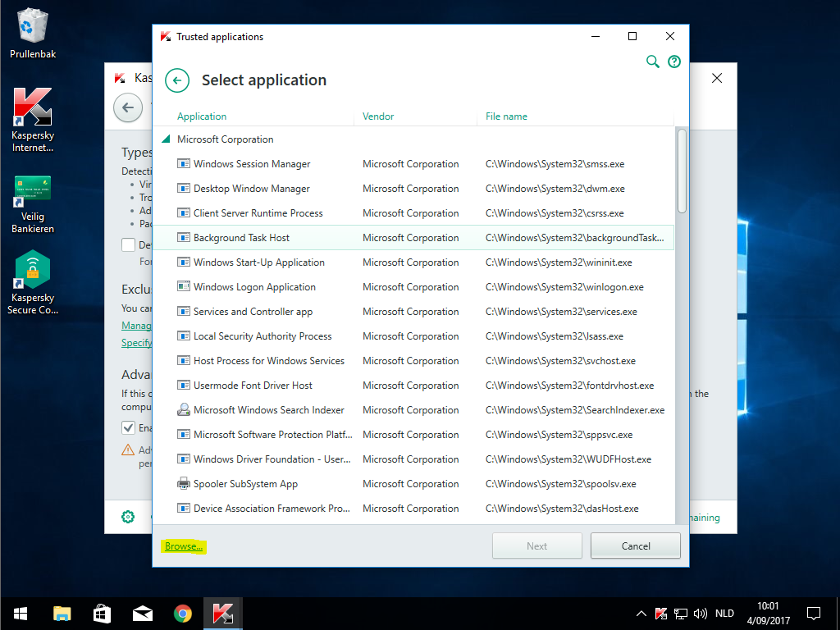Open File Explorer from the taskbar

tap(62, 614)
